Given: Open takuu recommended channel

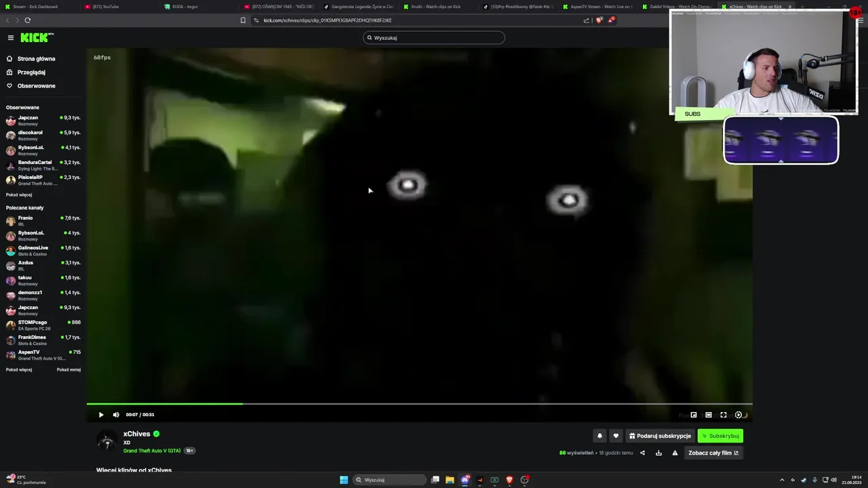Looking at the screenshot, I should pyautogui.click(x=43, y=281).
